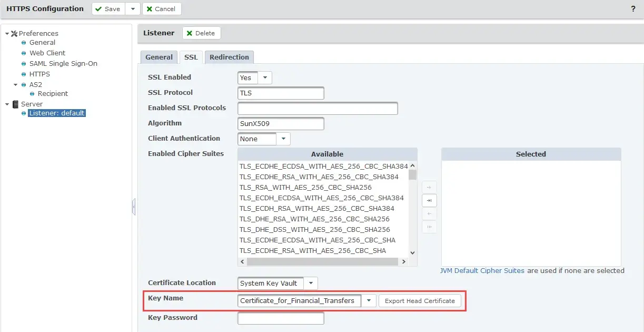644x332 pixels.
Task: Move selected cipher suite right with arrow button
Action: 429,187
